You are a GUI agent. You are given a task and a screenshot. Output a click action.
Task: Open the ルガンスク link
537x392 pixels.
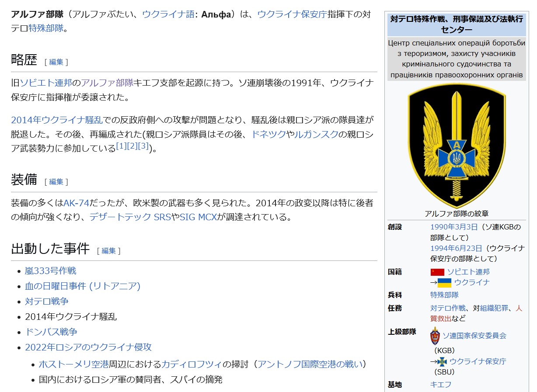(x=317, y=135)
